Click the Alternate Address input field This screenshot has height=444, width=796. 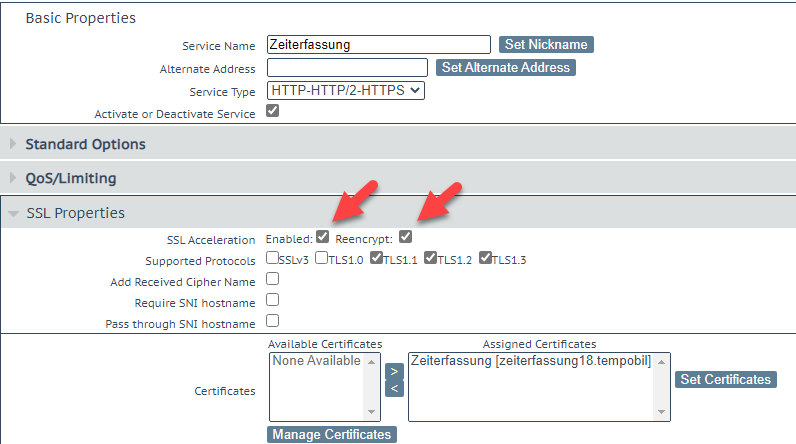348,68
